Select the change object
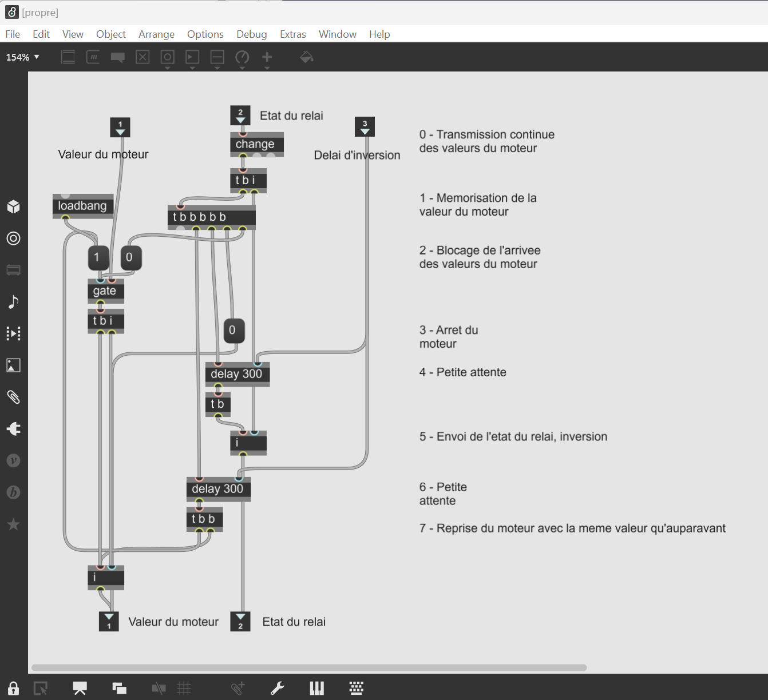The image size is (768, 700). pos(257,144)
